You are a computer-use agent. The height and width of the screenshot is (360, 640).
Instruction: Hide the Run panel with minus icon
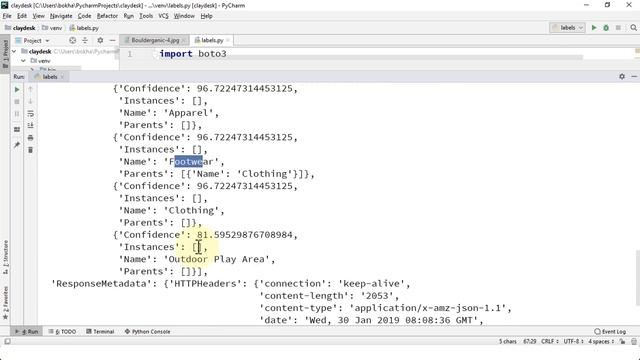[634, 76]
